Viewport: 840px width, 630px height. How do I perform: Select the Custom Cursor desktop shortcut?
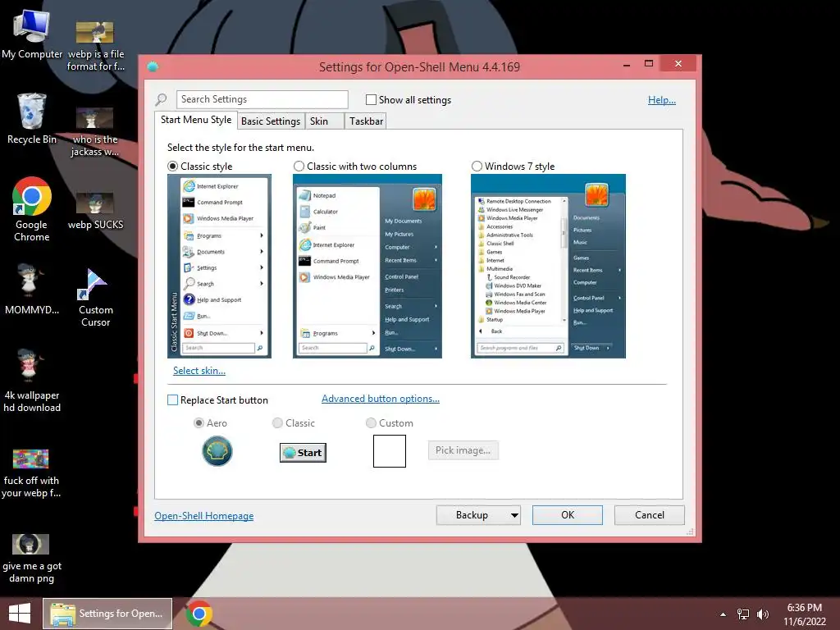[95, 298]
